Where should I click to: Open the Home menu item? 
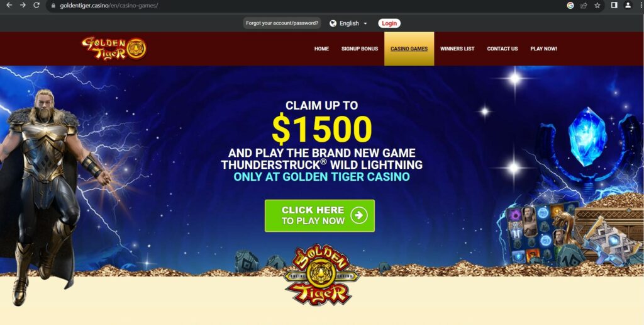[321, 48]
